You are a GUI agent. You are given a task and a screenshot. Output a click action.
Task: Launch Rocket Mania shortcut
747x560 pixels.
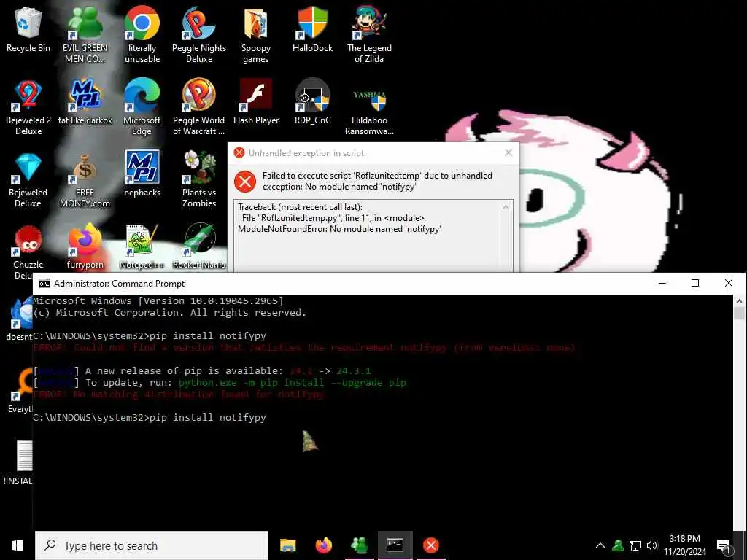coord(199,246)
